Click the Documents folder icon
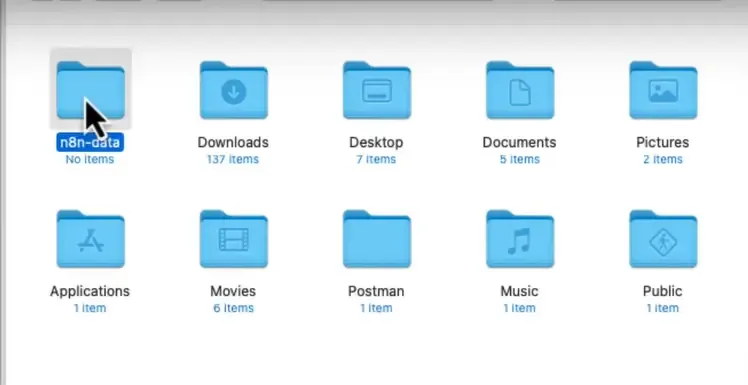748x385 pixels. click(x=520, y=90)
